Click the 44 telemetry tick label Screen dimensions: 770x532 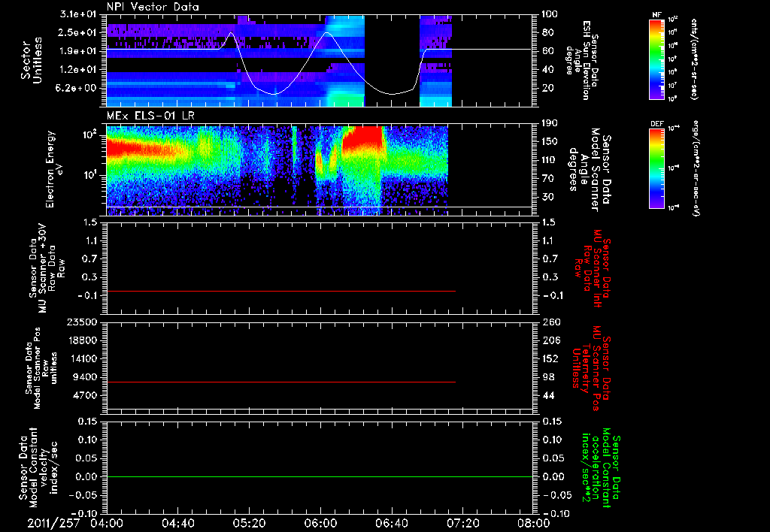548,396
